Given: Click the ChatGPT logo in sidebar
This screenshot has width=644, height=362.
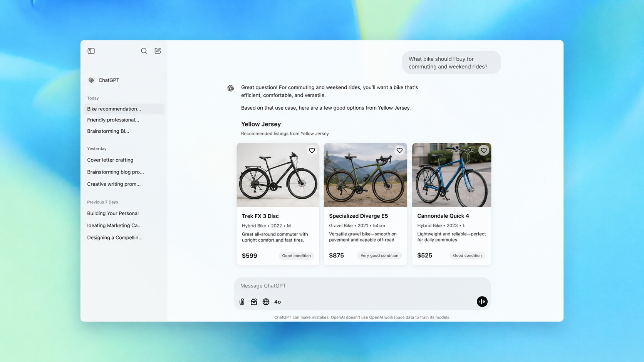Looking at the screenshot, I should tap(91, 80).
